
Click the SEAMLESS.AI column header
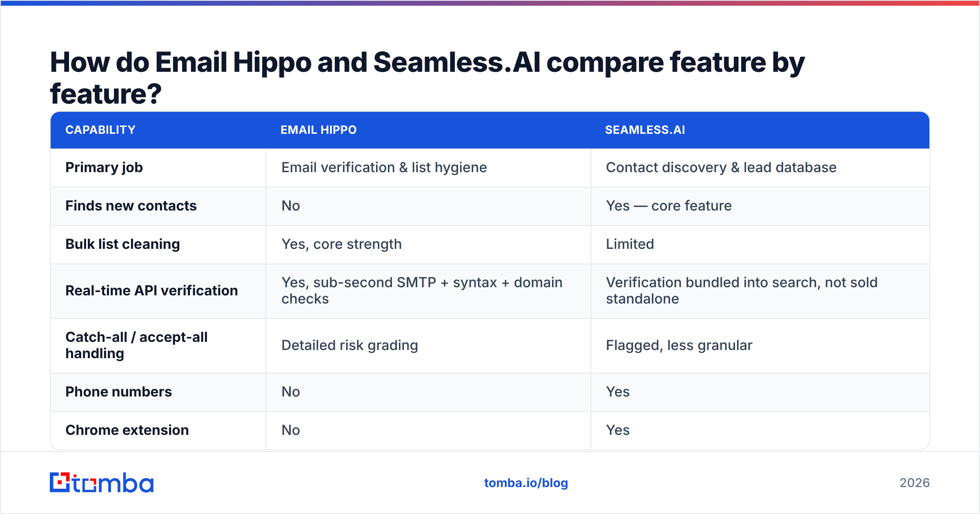(645, 130)
